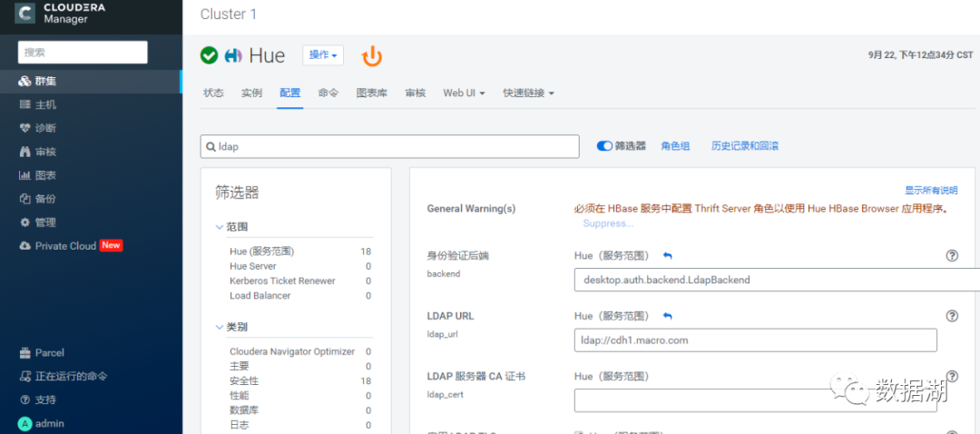Filter by 性能 performance category

240,396
